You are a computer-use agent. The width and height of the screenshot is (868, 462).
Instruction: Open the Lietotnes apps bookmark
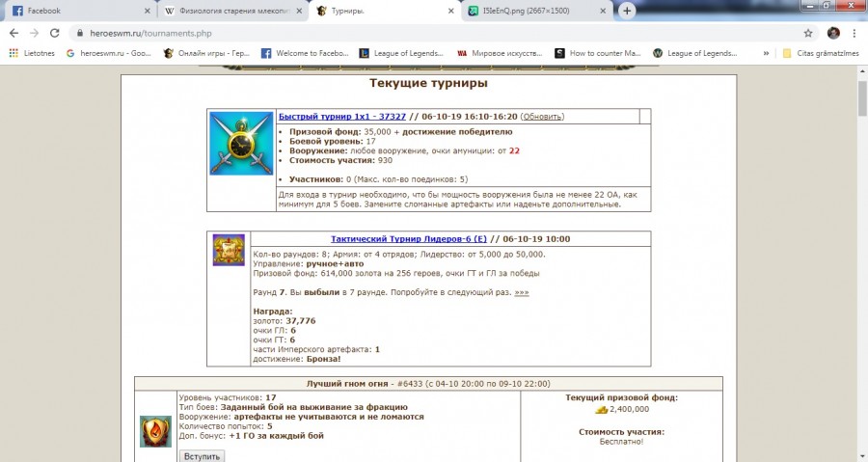[x=32, y=53]
